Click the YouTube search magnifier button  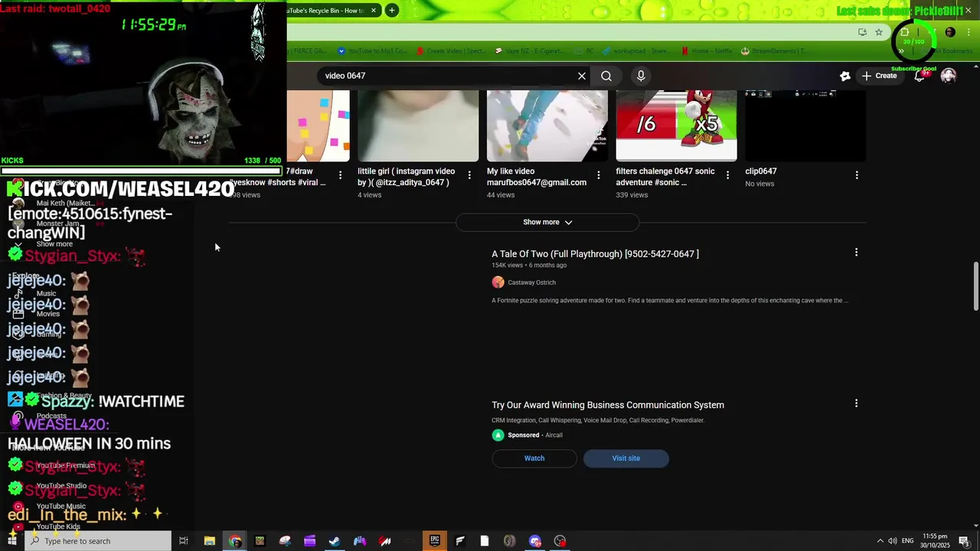coord(606,76)
